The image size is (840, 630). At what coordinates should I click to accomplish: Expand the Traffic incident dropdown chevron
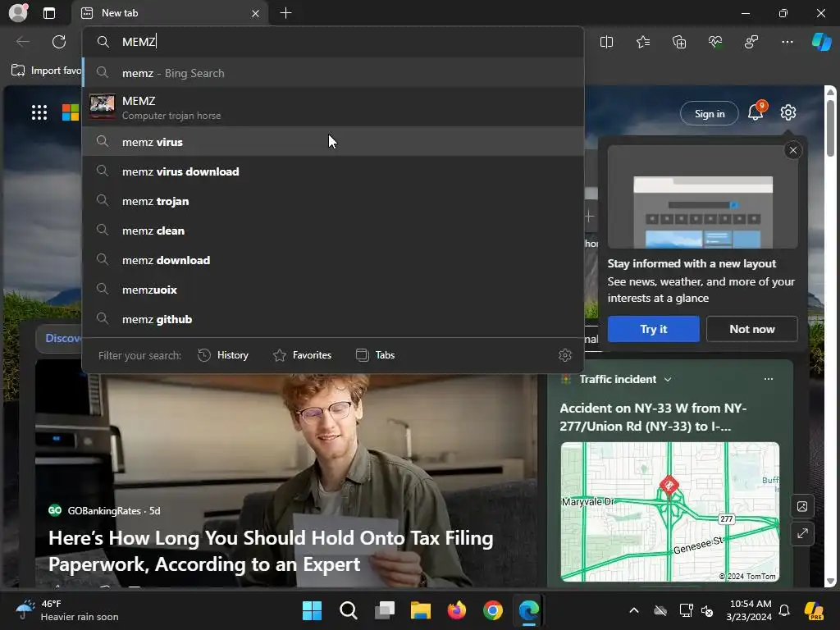668,379
